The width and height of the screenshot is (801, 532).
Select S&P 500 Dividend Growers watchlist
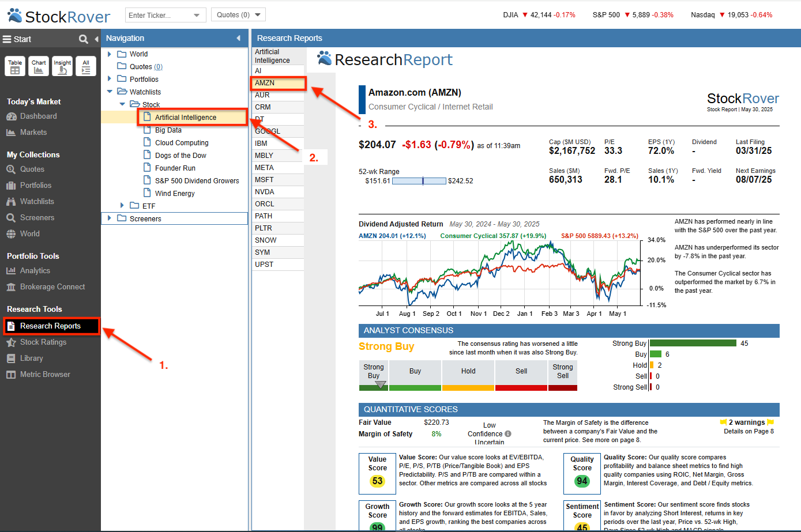[x=197, y=181]
